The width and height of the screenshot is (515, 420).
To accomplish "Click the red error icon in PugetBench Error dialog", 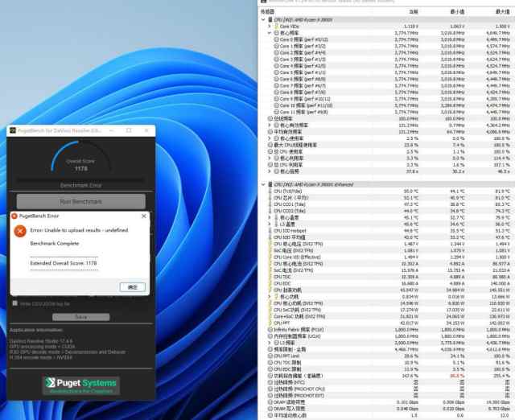I will (19, 230).
